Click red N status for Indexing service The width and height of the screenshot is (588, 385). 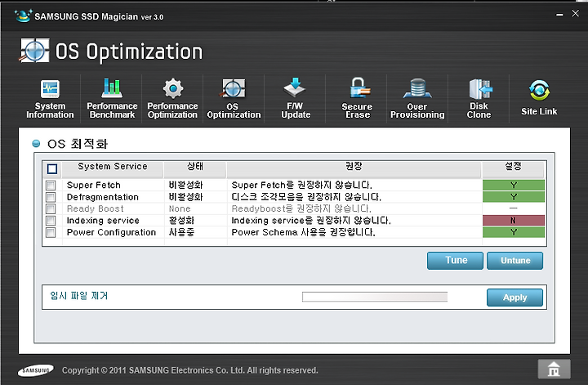point(514,220)
